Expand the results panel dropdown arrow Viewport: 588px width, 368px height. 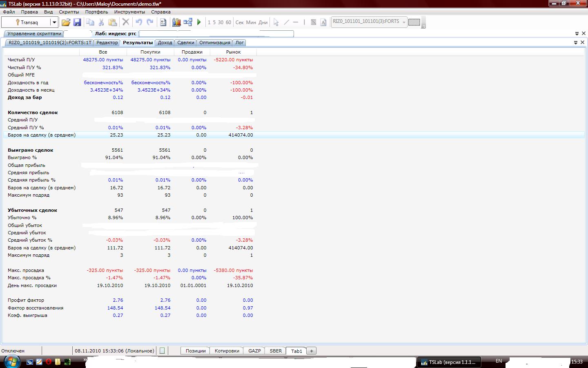(576, 43)
